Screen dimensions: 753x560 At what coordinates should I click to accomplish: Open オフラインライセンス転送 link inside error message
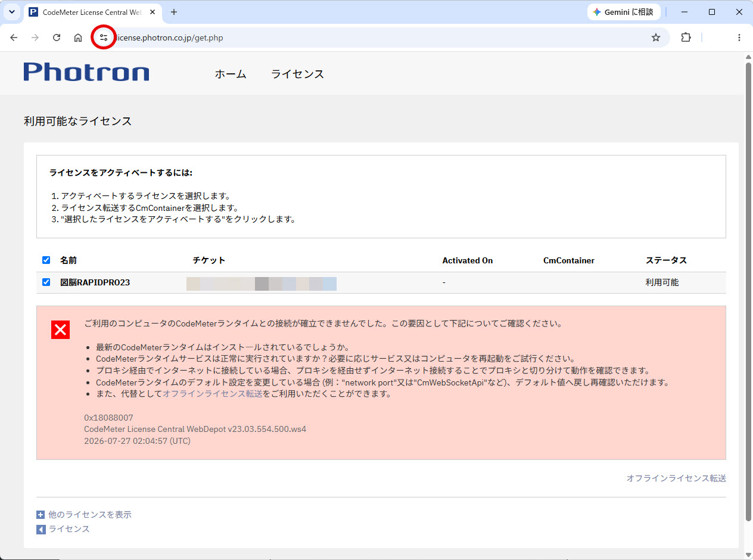[x=213, y=394]
